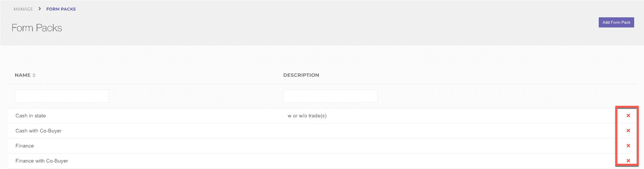The width and height of the screenshot is (644, 169).
Task: Open the Cash in state form pack
Action: point(31,116)
